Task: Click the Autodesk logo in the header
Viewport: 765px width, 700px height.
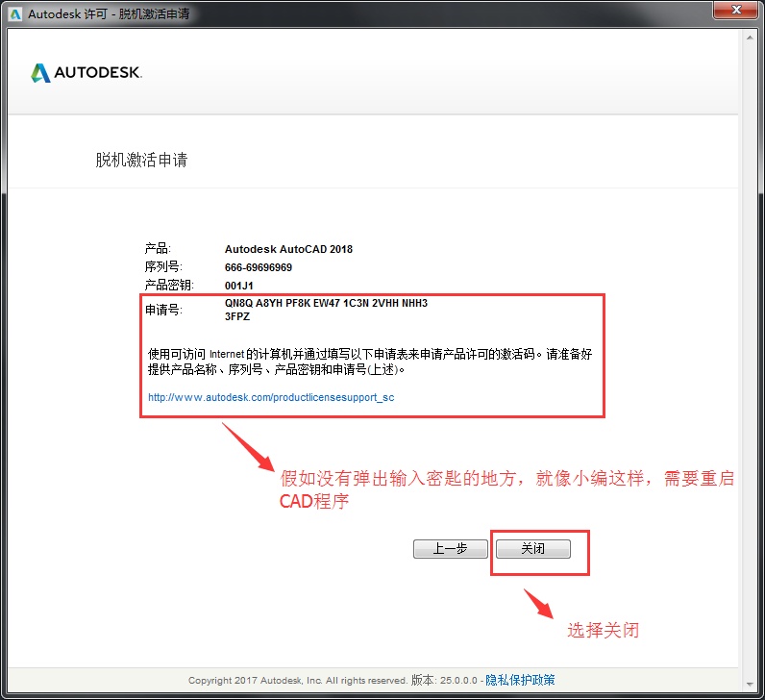Action: (86, 74)
